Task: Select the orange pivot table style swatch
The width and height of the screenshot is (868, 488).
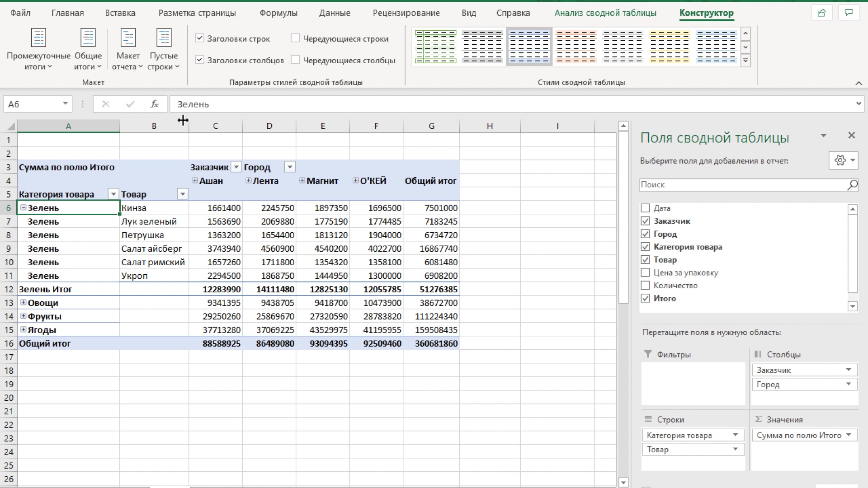Action: point(576,47)
